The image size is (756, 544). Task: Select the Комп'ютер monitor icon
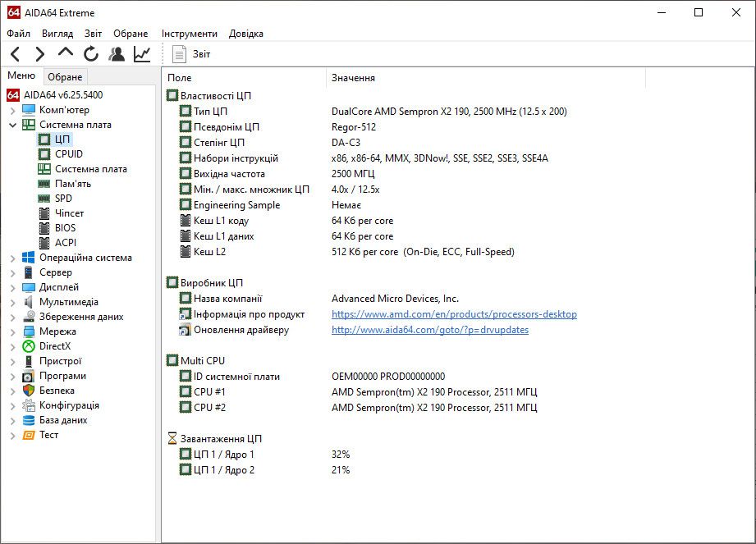click(x=29, y=110)
